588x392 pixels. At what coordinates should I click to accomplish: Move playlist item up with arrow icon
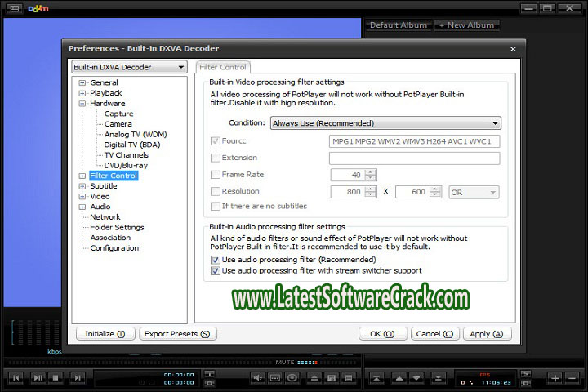pyautogui.click(x=399, y=377)
